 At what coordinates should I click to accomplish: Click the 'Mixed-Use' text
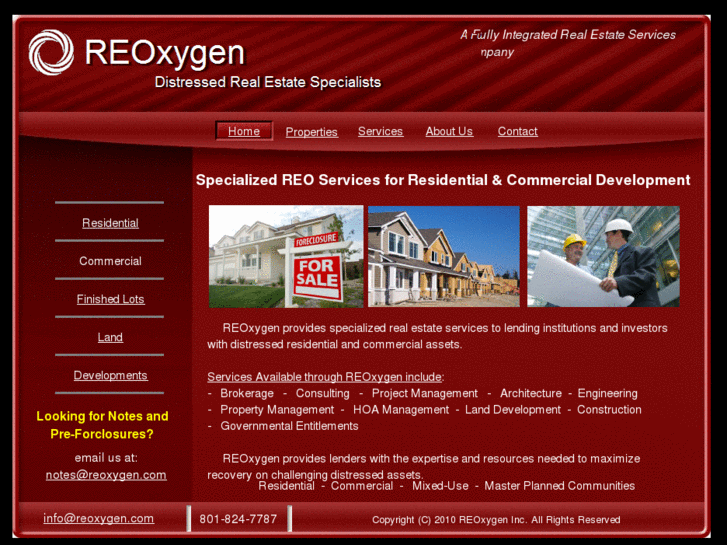click(440, 486)
